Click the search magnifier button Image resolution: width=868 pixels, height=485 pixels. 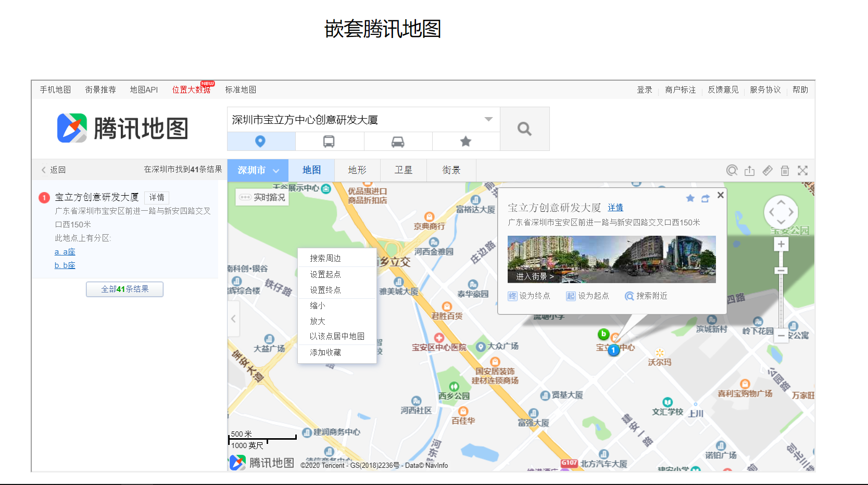pos(524,129)
